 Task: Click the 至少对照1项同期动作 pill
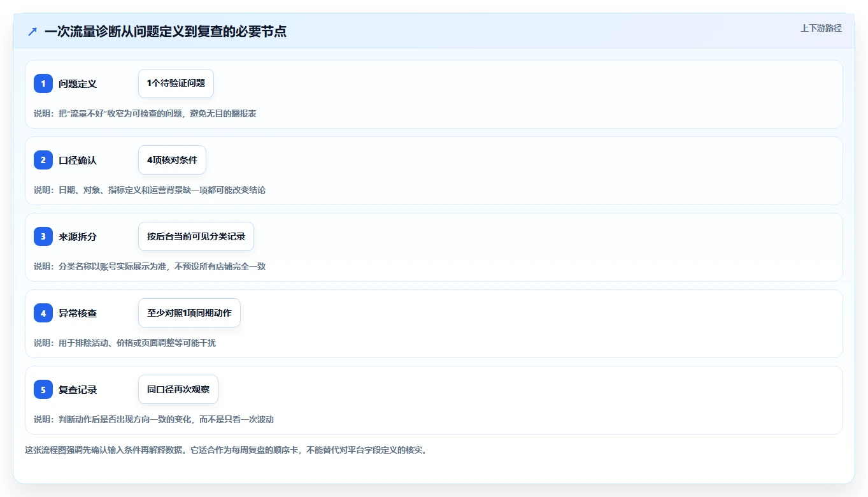click(189, 313)
